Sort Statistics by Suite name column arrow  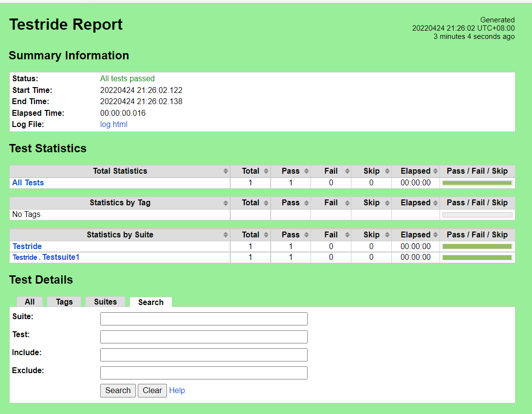[226, 235]
